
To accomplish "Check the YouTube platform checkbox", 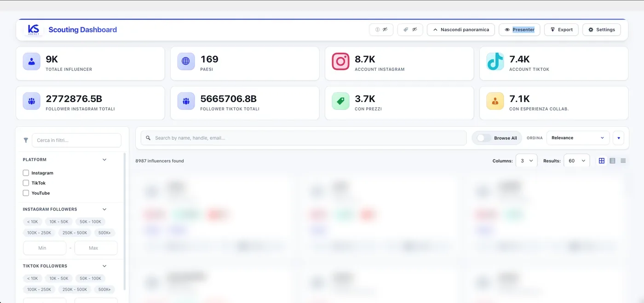I will coord(26,193).
